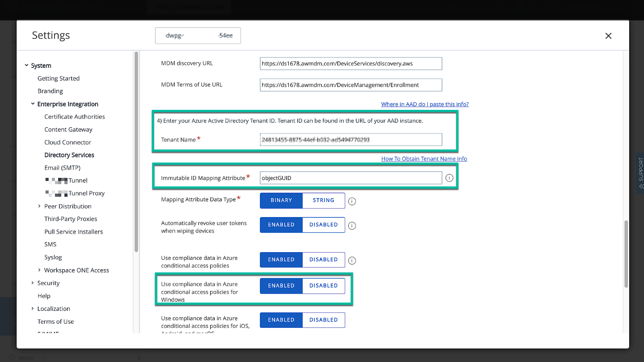Expand the Security section

(32, 283)
